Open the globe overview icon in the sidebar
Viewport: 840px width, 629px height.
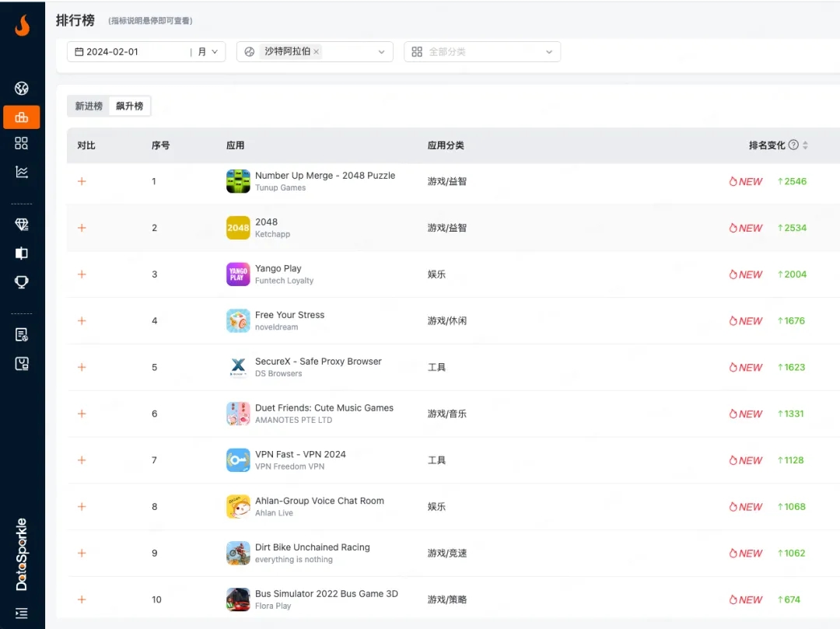(22, 89)
